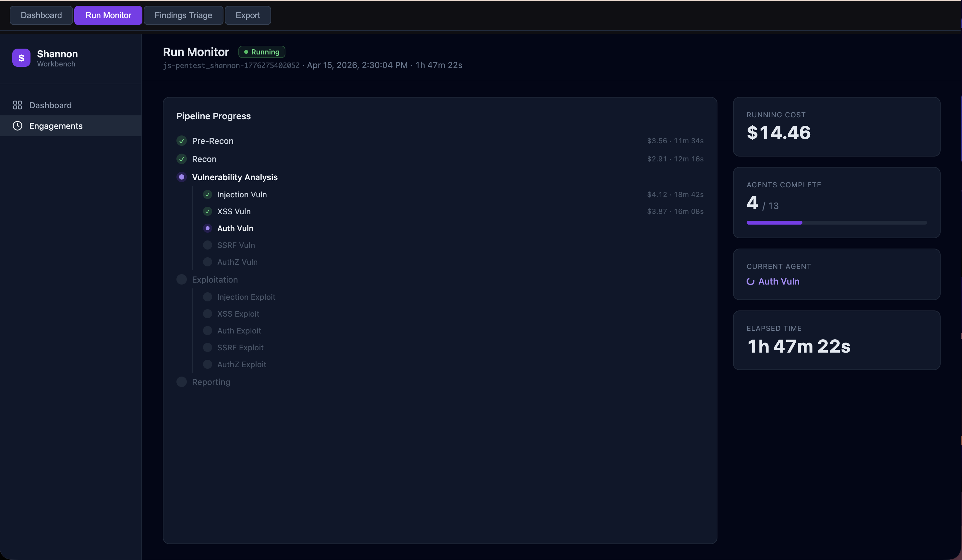Expand the Exploitation stage row
The height and width of the screenshot is (560, 962).
214,280
